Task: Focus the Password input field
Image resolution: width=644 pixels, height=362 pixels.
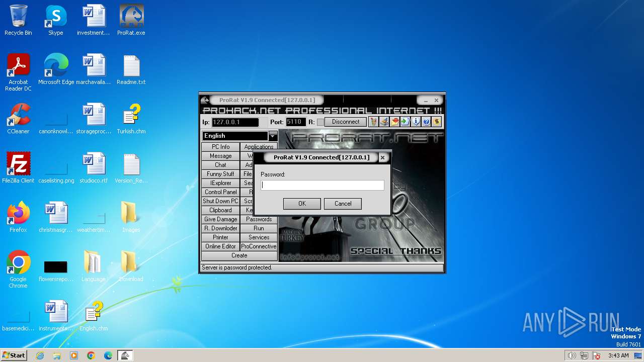Action: coord(323,186)
